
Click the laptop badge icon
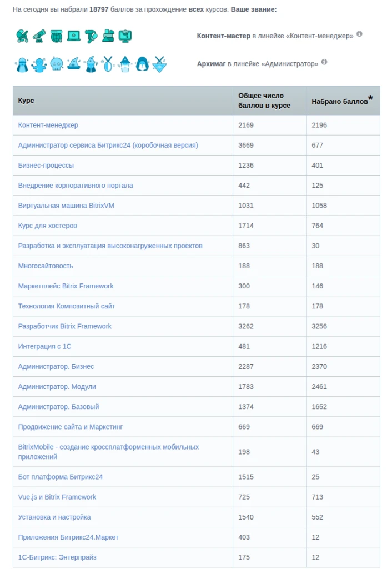(74, 36)
